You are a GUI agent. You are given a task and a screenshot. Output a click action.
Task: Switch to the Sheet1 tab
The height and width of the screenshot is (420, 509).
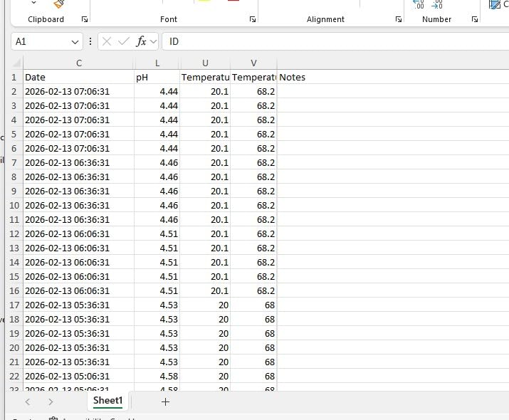[107, 401]
